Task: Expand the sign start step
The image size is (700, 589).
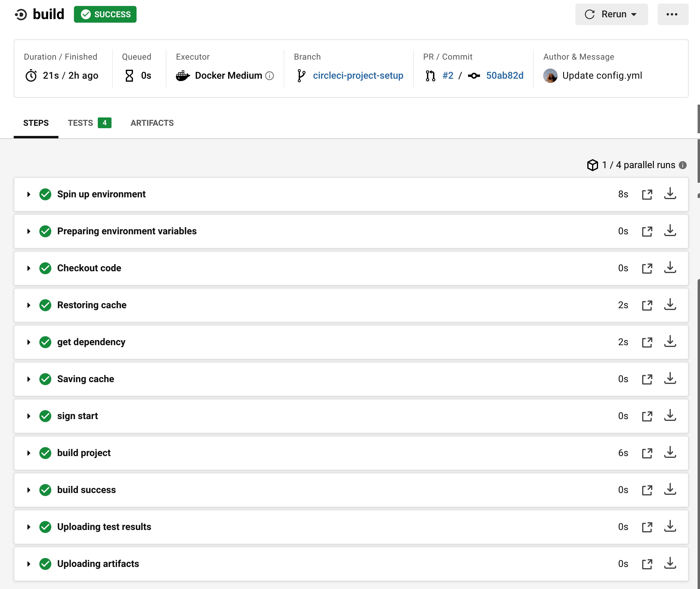Action: pyautogui.click(x=28, y=416)
